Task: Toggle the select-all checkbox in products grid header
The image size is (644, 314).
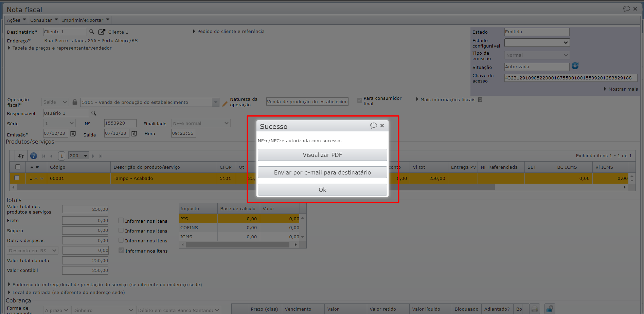Action: (x=18, y=167)
